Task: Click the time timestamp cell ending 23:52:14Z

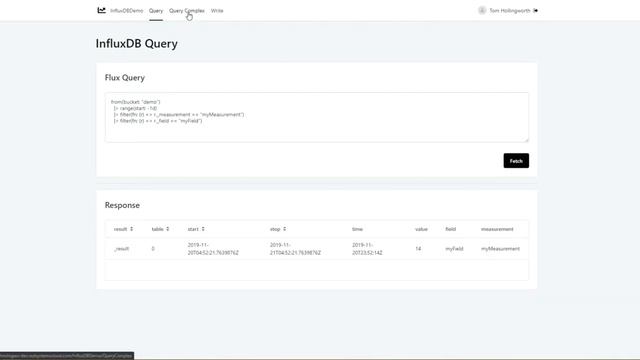Action: [x=367, y=249]
